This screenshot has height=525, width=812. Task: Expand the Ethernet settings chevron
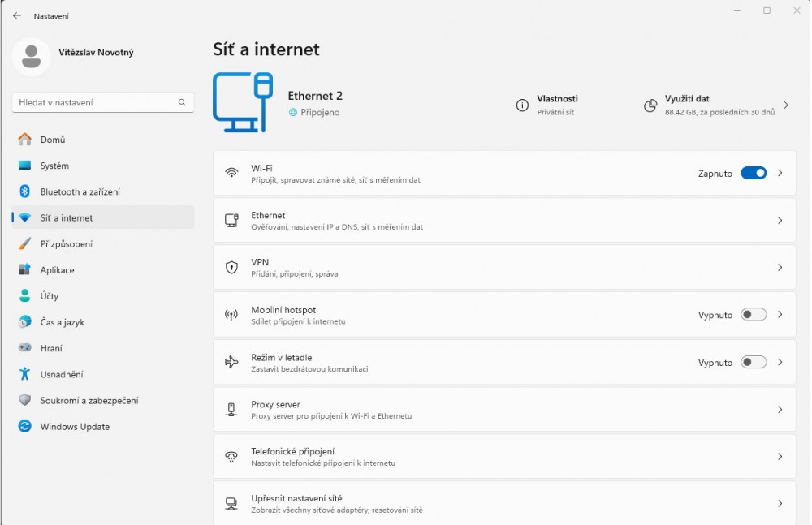(780, 221)
